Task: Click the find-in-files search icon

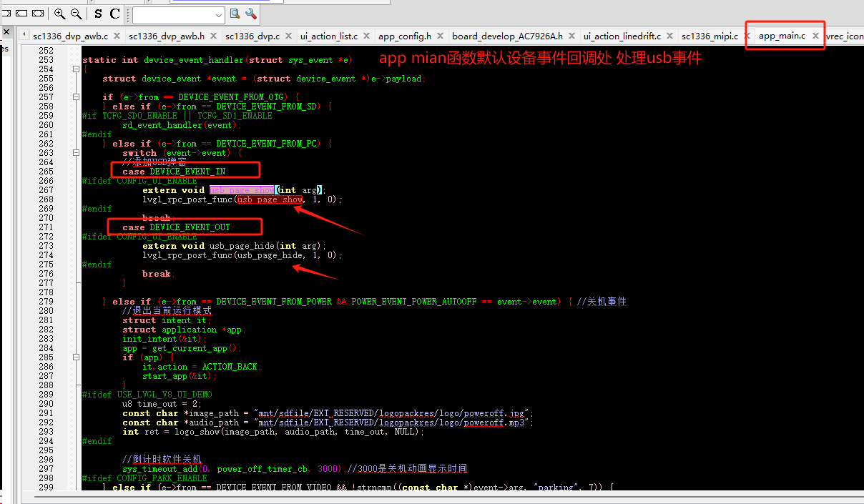Action: 235,14
